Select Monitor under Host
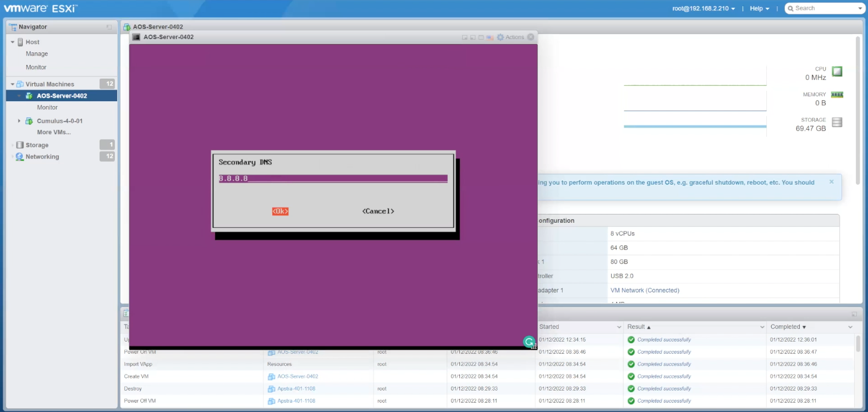868x412 pixels. [x=36, y=68]
